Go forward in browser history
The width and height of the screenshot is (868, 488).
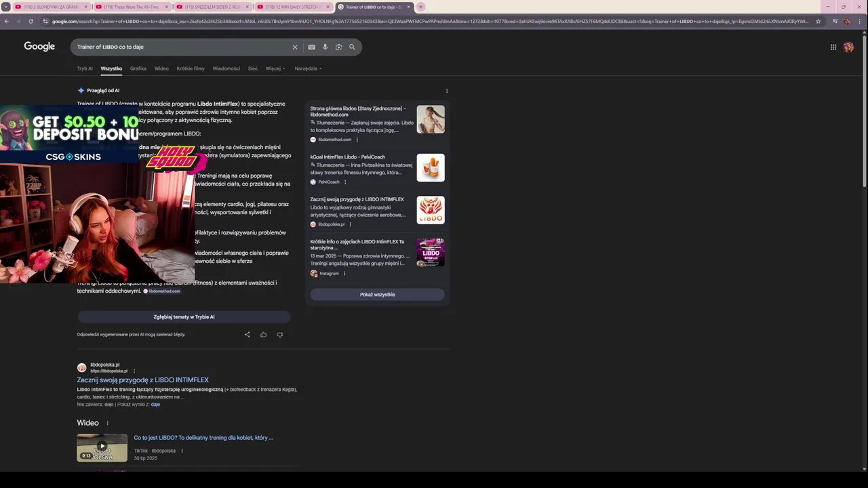18,21
